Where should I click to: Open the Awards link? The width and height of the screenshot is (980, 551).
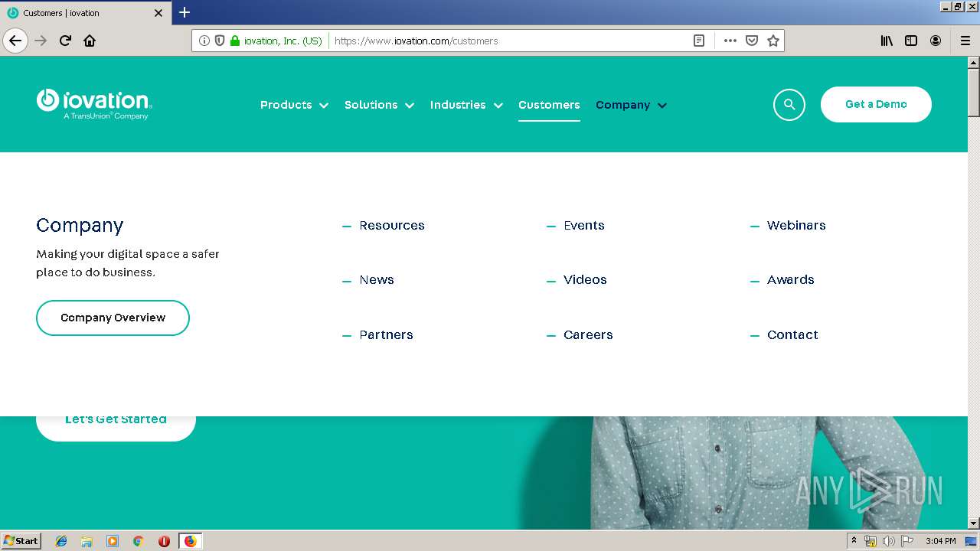791,279
